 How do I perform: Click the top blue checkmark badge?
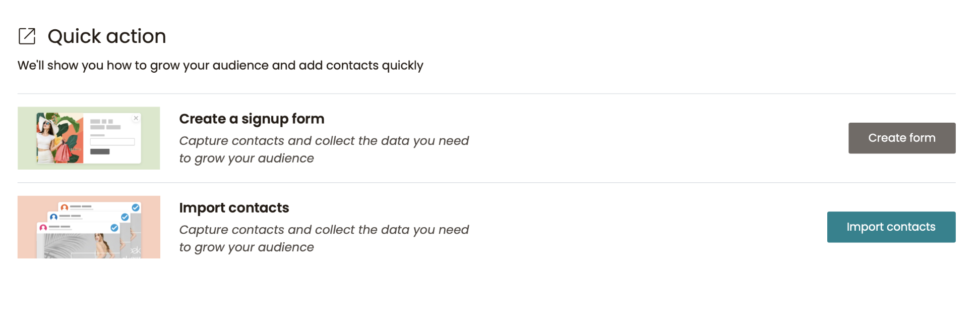pos(136,207)
